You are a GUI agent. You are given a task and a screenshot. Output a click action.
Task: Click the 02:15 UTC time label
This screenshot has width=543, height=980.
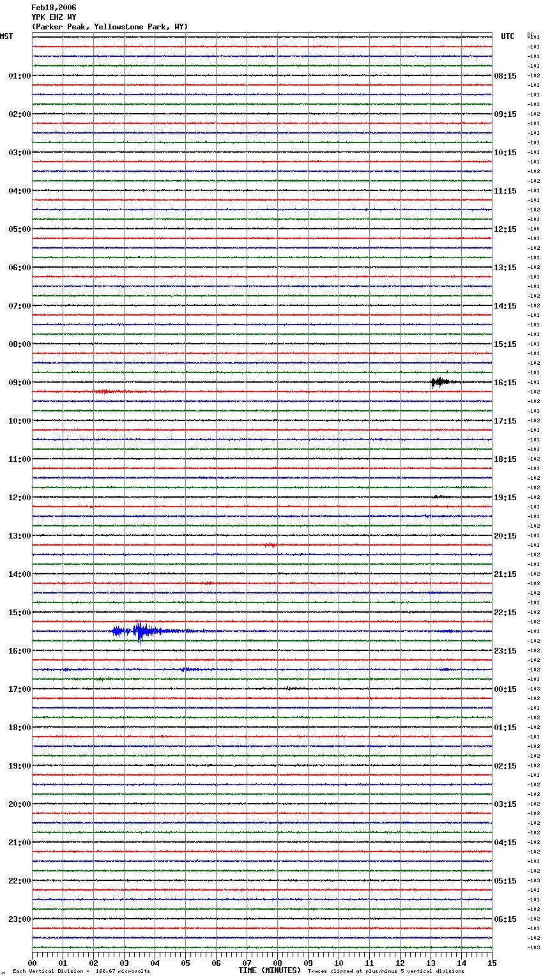tap(505, 766)
